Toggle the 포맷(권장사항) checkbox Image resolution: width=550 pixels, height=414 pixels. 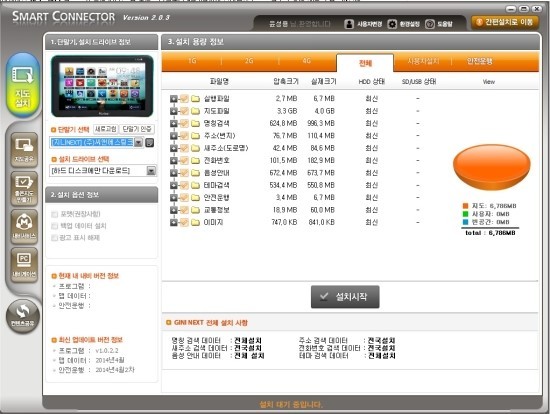pos(54,214)
